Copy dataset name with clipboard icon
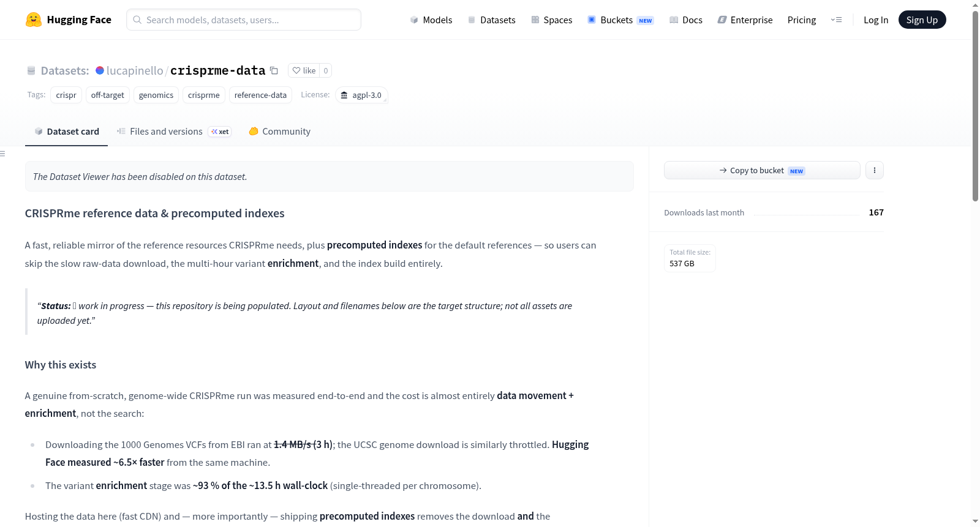Screen dimensions: 980x527 coord(274,71)
